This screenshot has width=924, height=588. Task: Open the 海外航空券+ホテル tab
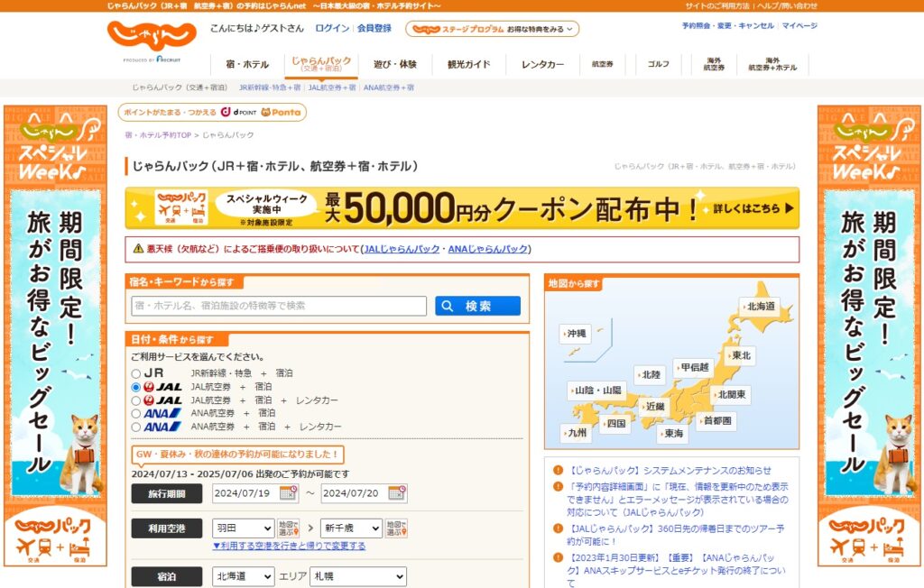[x=772, y=64]
